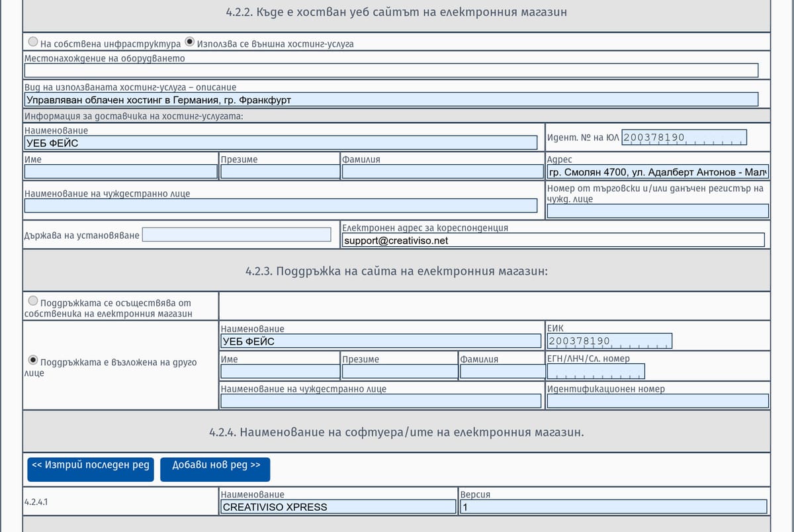Screen dimensions: 794x532
Task: Choose maintenance by shop owner radio
Action: tap(32, 301)
